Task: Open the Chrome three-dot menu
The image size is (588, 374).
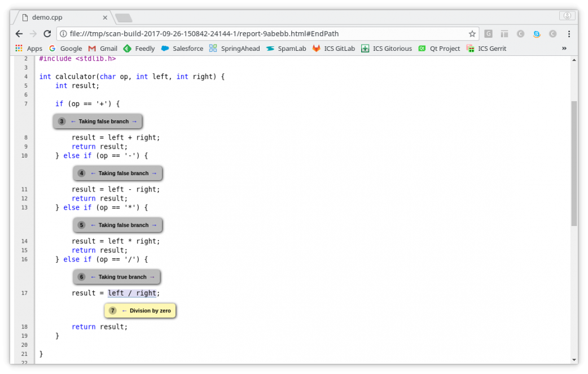Action: [x=569, y=34]
